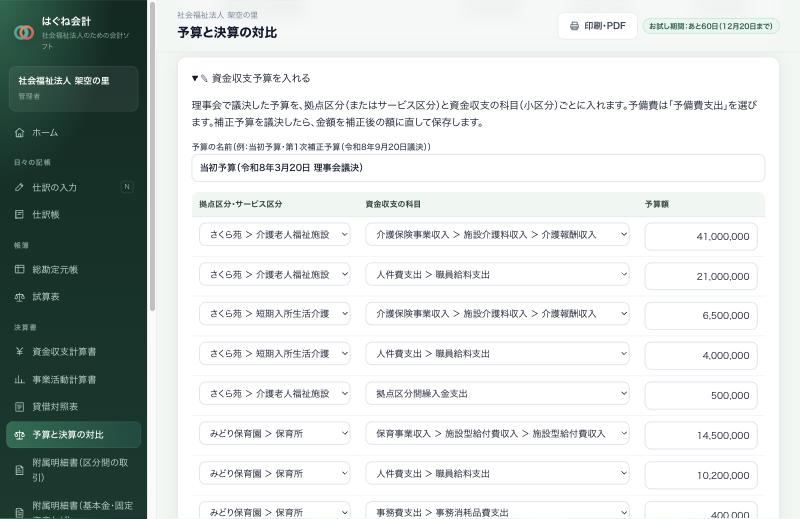800x519 pixels.
Task: Open 拠点 dropdown in the 4,000,000 row
Action: tap(274, 354)
